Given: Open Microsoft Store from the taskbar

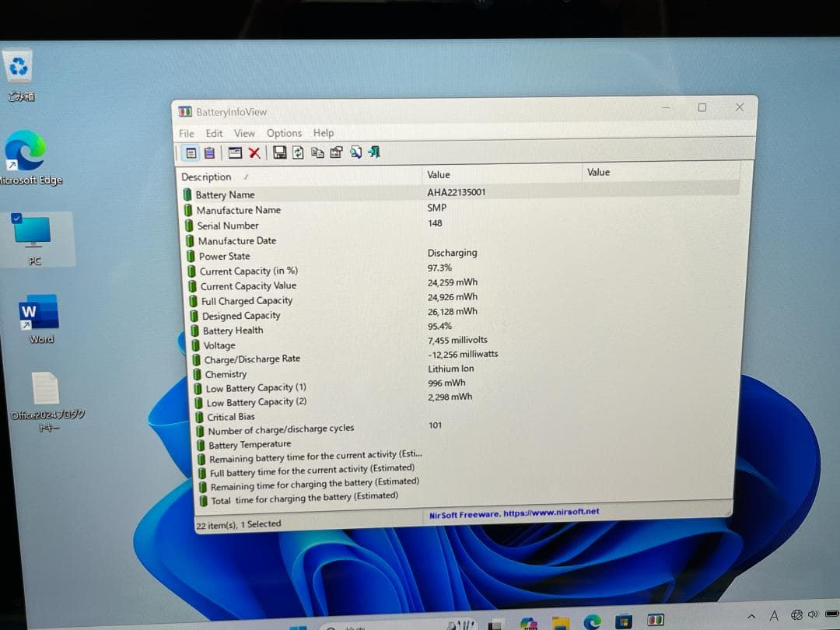Looking at the screenshot, I should click(x=624, y=621).
